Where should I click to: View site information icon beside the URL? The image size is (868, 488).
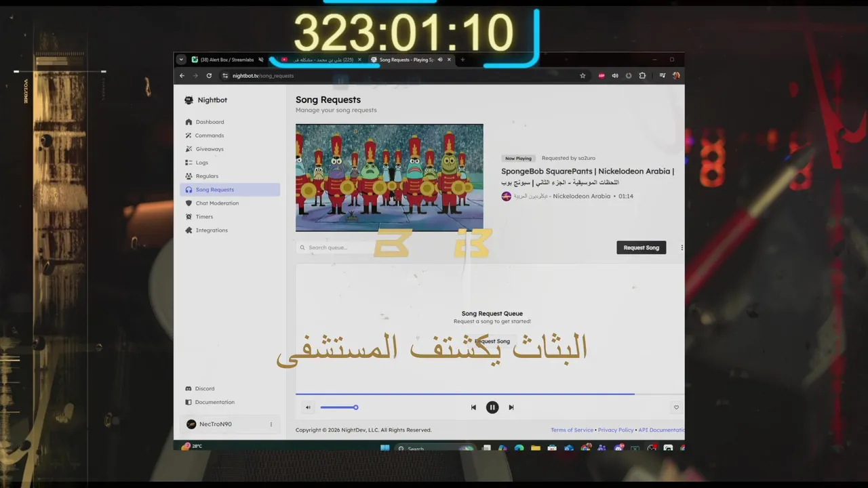tap(225, 76)
